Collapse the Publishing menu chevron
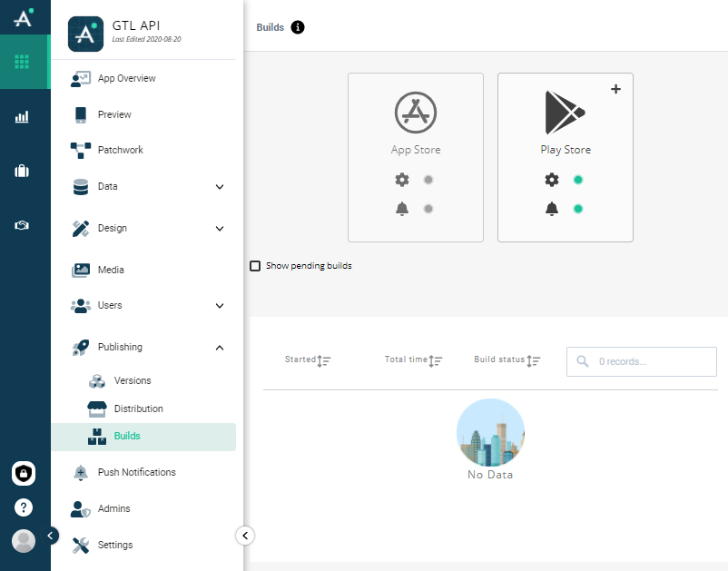The width and height of the screenshot is (728, 571). (220, 348)
